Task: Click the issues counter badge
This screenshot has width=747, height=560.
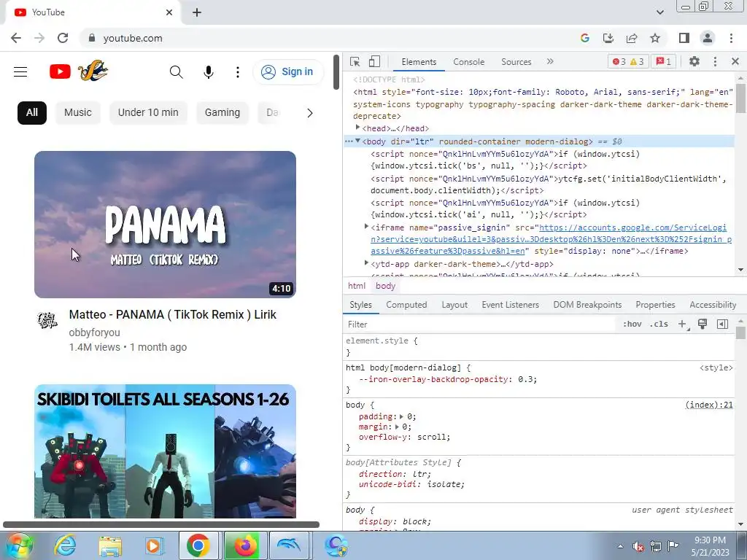Action: (664, 61)
